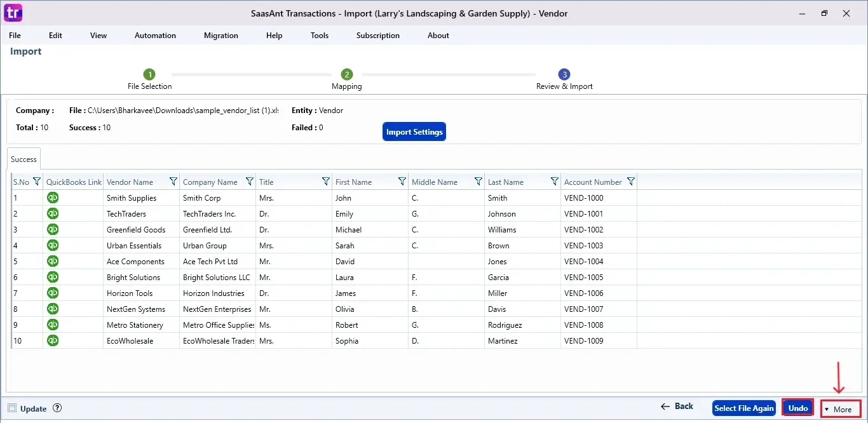Click step 1 File Selection indicator

point(149,74)
